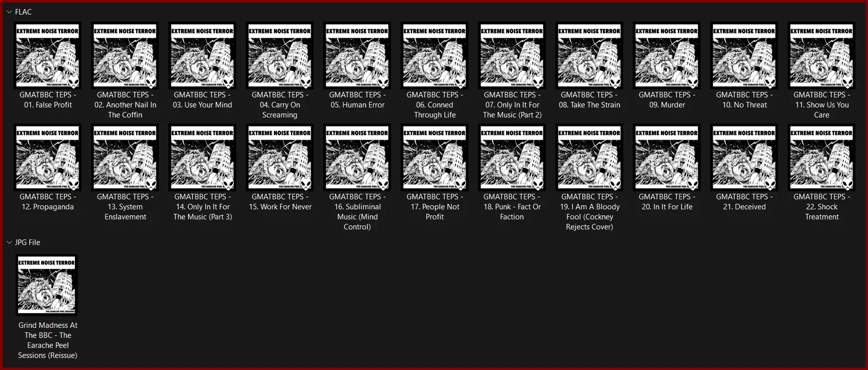Select the 04. Carry On Screaming file icon
This screenshot has width=868, height=370.
pos(280,55)
